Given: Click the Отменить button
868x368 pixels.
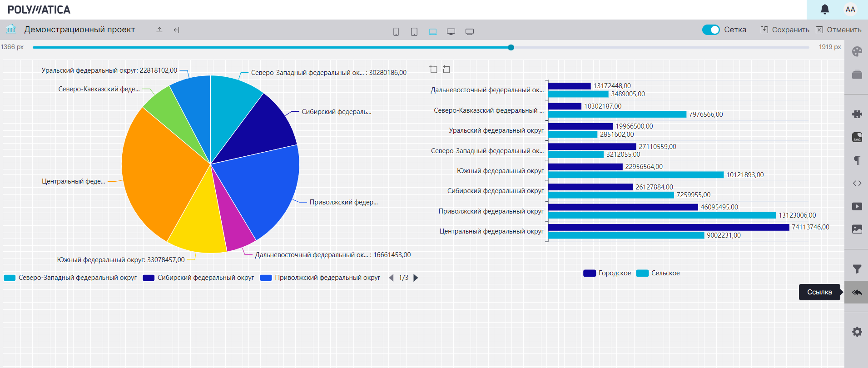Looking at the screenshot, I should tap(838, 30).
